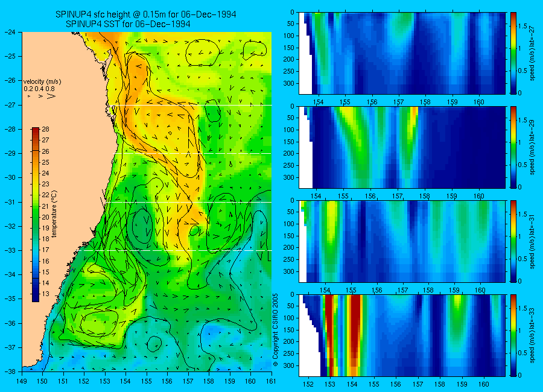Click the '-33' latitude label on the map

pyautogui.click(x=10, y=250)
